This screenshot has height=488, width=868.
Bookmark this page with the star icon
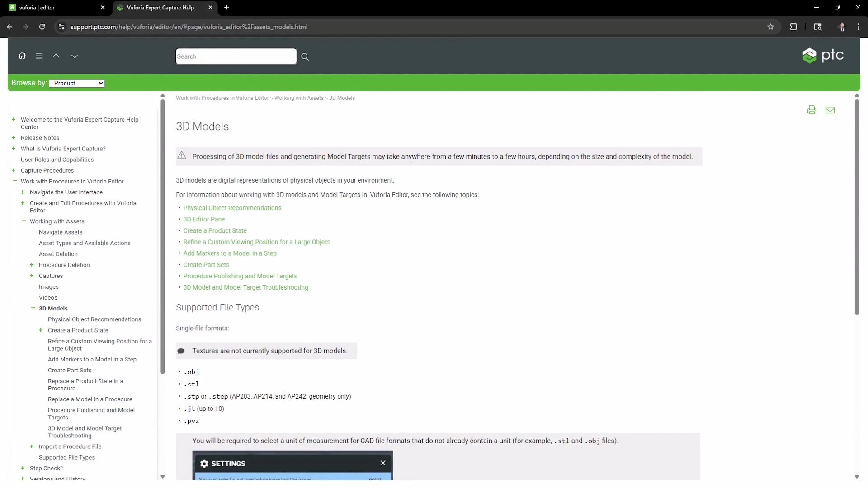pos(771,27)
